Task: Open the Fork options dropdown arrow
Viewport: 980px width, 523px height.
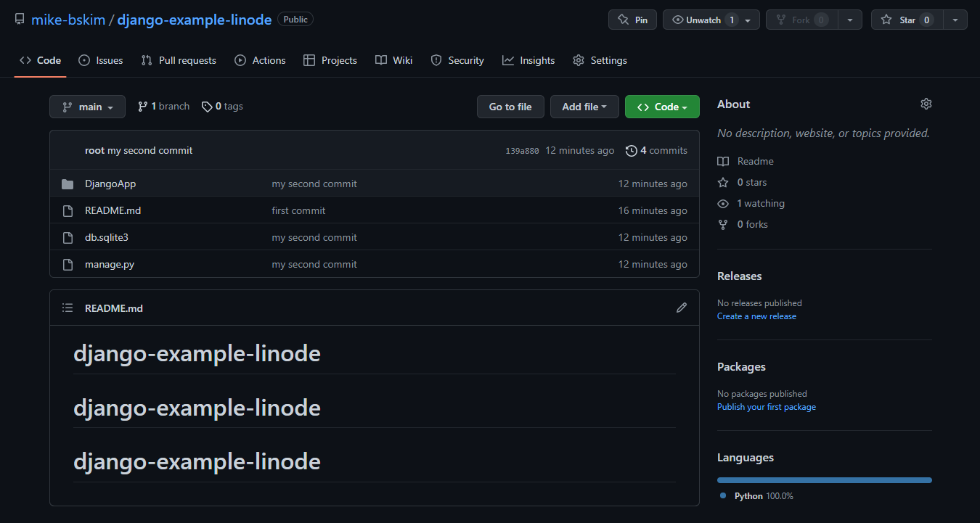Action: (850, 20)
